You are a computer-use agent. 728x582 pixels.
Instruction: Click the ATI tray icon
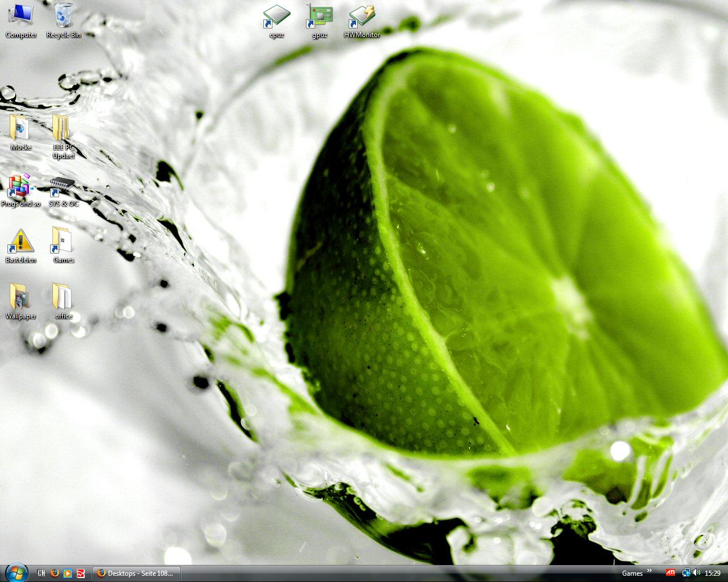pyautogui.click(x=671, y=573)
